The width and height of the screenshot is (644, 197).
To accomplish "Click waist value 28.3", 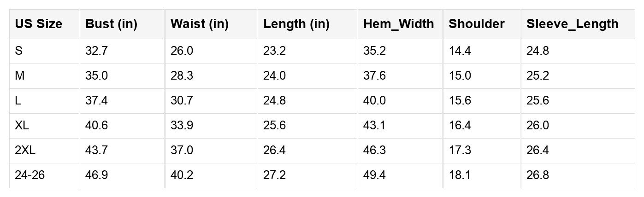I will tap(182, 76).
